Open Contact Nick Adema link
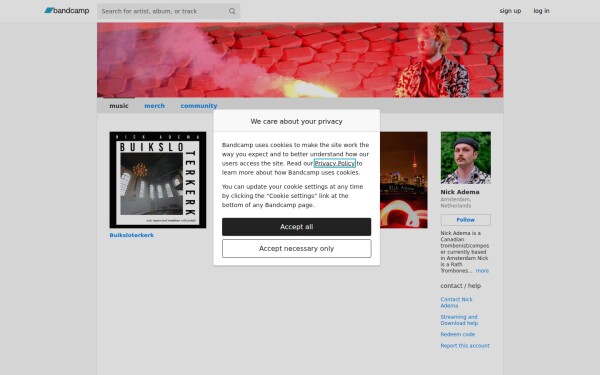Image resolution: width=600 pixels, height=375 pixels. [x=456, y=302]
